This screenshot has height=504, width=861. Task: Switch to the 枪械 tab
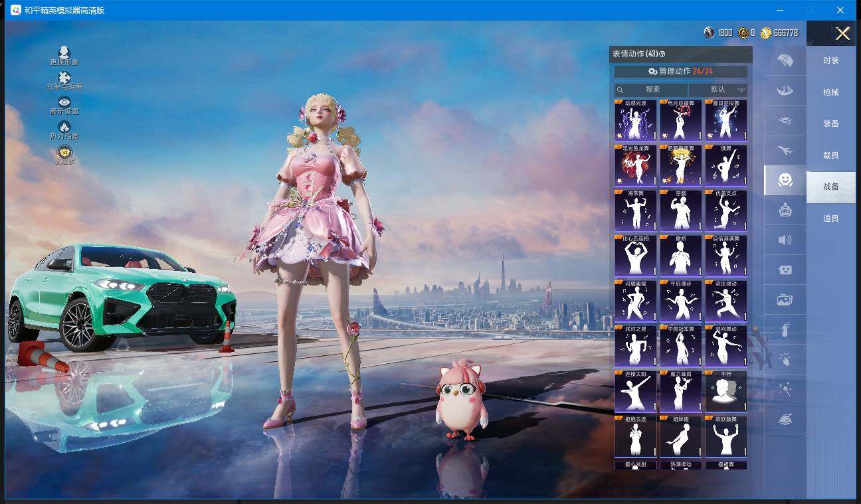(x=830, y=92)
